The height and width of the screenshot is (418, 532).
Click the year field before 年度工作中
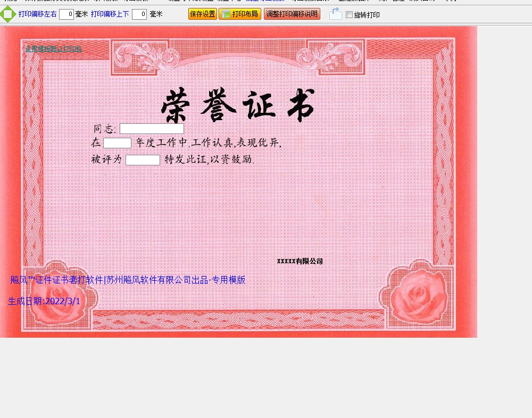117,143
